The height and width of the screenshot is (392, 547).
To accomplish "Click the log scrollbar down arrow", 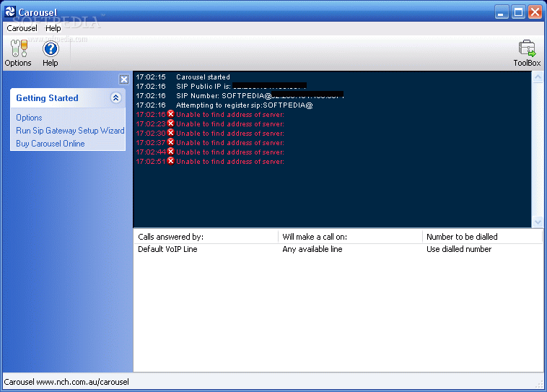I will coord(538,222).
